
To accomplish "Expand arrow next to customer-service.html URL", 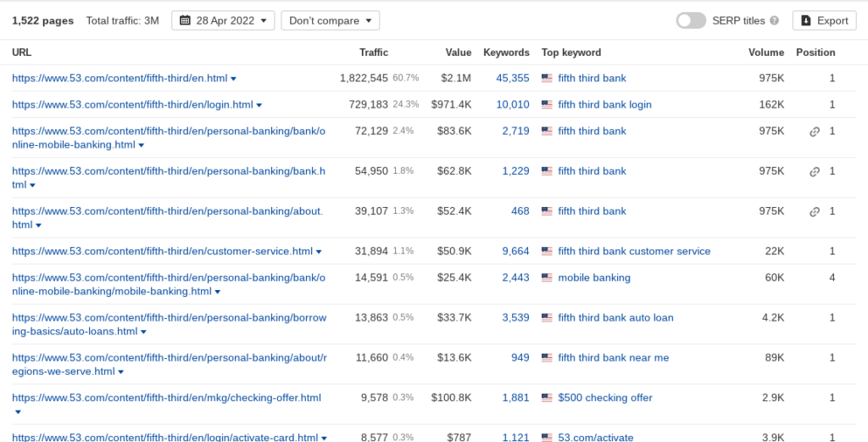I will [x=319, y=252].
